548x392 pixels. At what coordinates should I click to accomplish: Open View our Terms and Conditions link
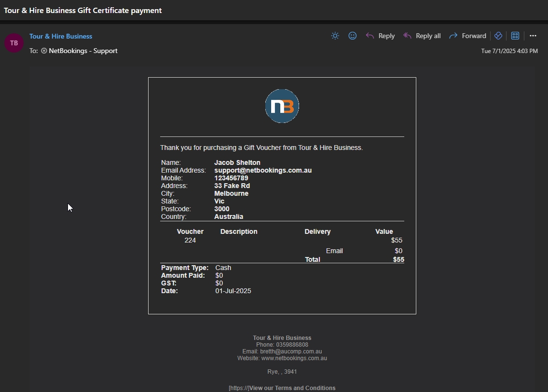(x=292, y=388)
